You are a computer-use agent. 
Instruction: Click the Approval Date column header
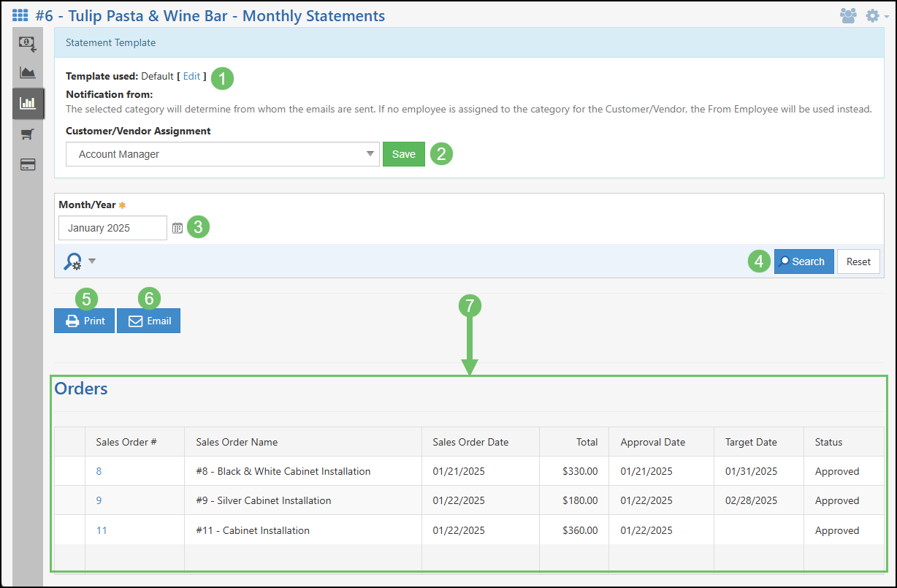click(662, 442)
